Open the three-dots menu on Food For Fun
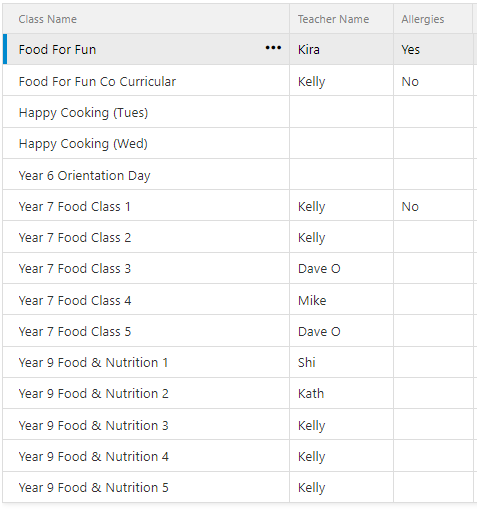Screen dimensions: 477x510 tap(273, 48)
